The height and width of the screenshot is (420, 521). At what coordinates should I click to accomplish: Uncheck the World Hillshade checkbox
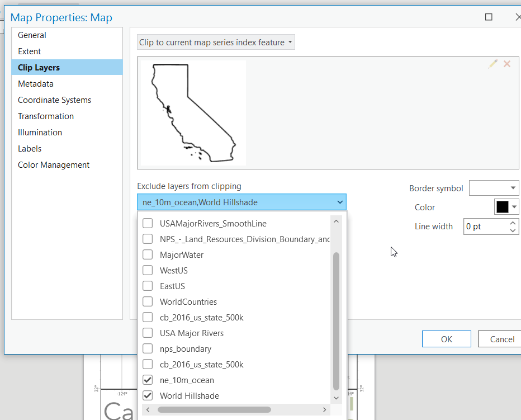coord(148,396)
